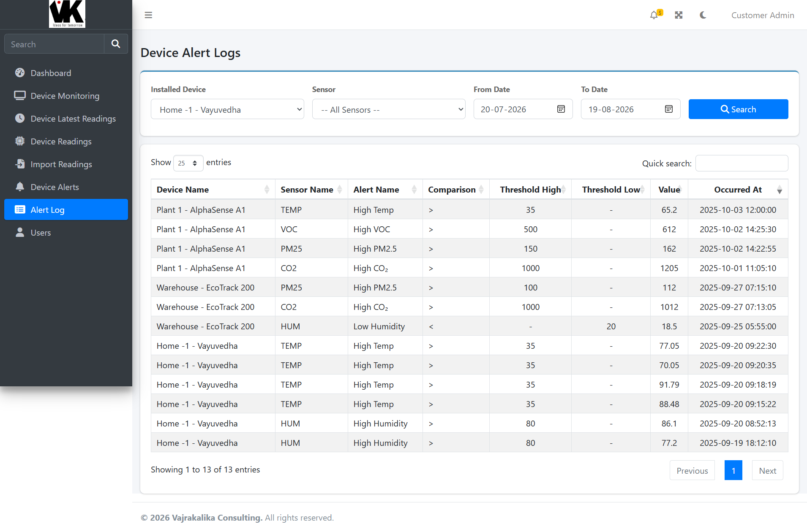Image resolution: width=807 pixels, height=532 pixels.
Task: Select the 2025-10-03 12:00:00 timestamp cell
Action: click(x=738, y=210)
